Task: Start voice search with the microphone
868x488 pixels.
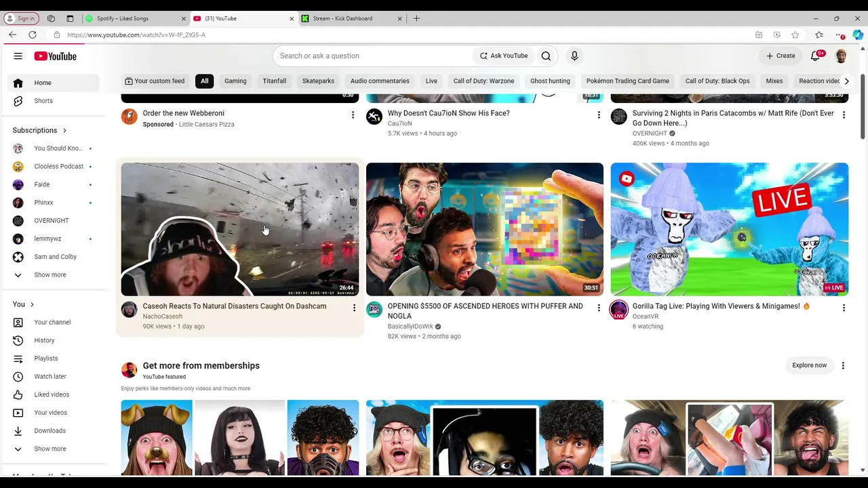Action: tap(574, 56)
